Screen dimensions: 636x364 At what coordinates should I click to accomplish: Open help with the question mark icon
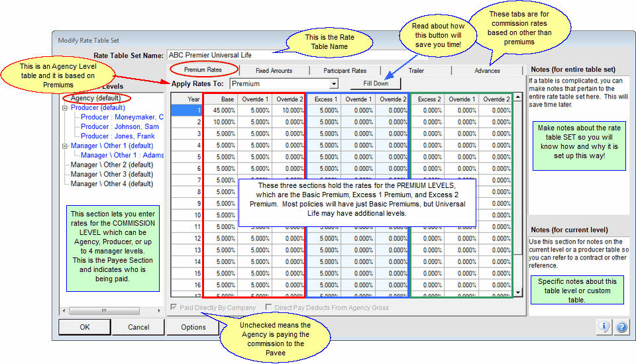621,327
